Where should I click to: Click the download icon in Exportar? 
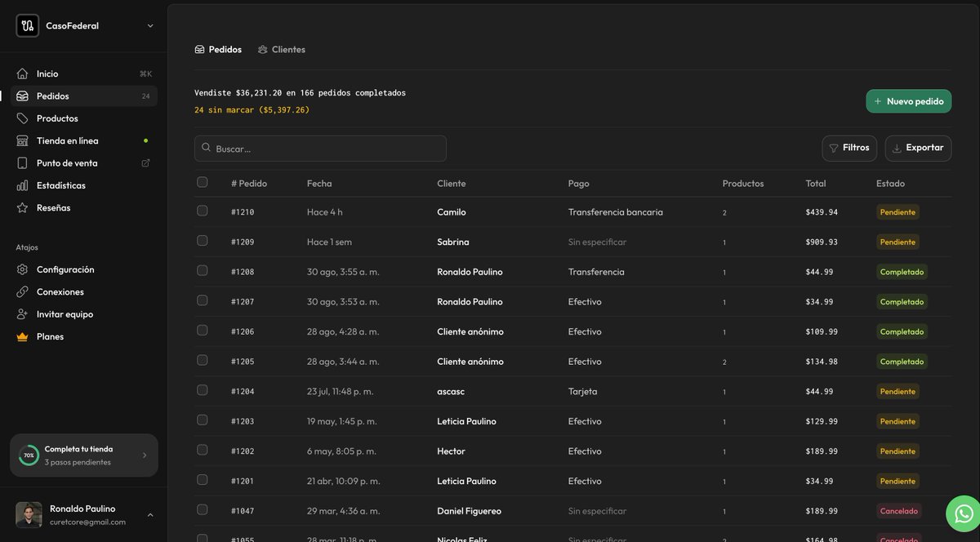tap(897, 149)
